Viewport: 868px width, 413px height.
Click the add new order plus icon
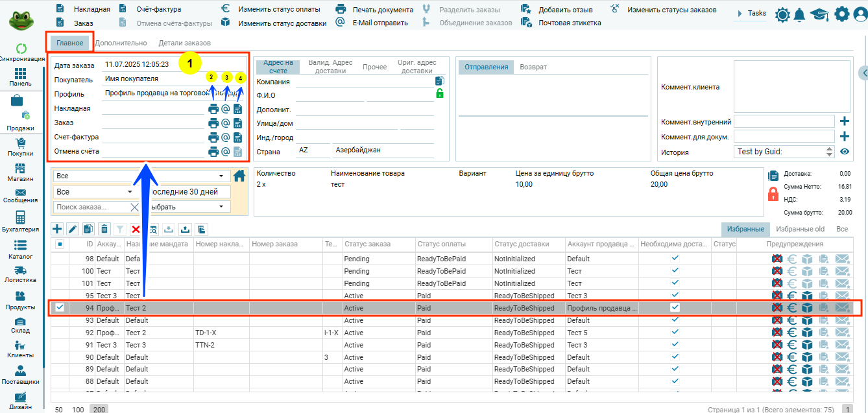57,229
